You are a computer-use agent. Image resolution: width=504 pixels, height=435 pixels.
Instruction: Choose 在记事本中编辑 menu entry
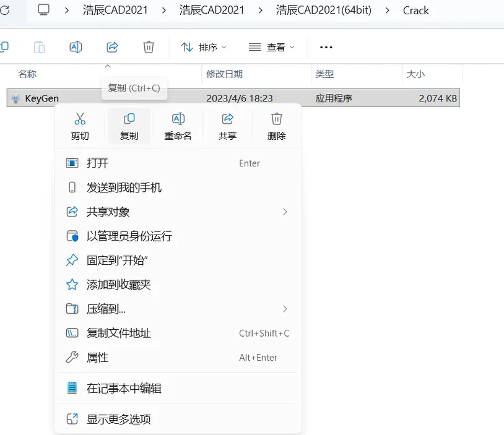tap(178, 388)
